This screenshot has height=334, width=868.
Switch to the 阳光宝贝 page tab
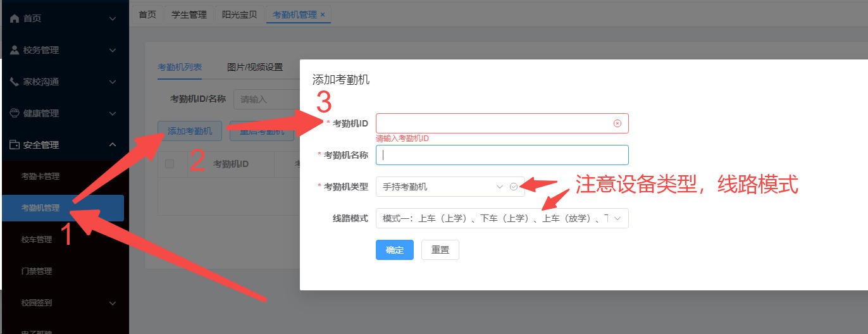click(240, 15)
